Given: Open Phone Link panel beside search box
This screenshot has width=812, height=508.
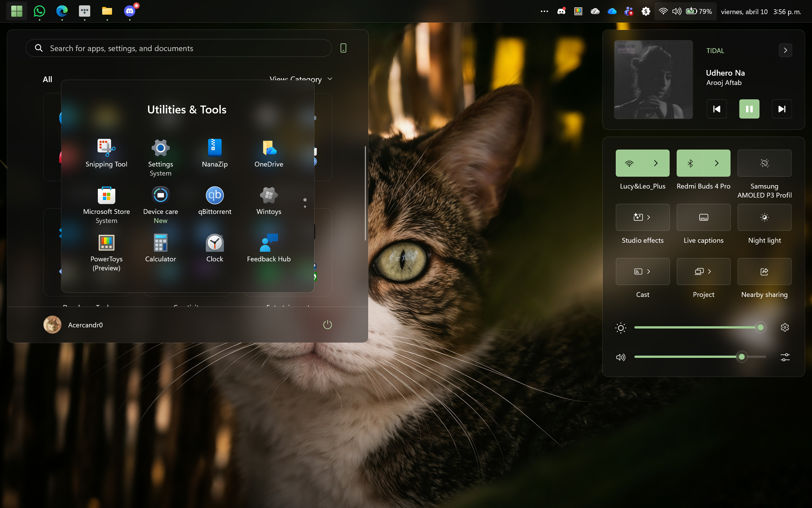Looking at the screenshot, I should tap(343, 48).
